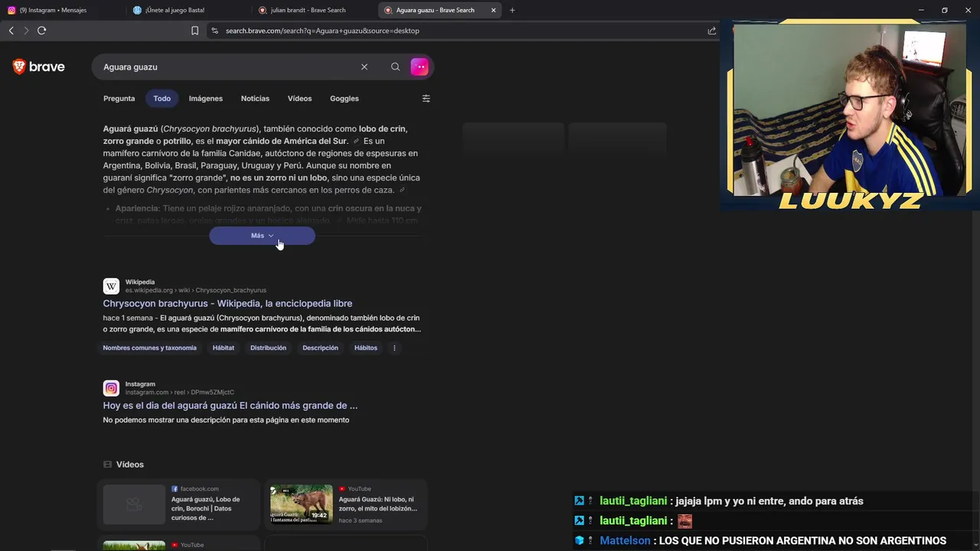The width and height of the screenshot is (980, 551).
Task: Jump to Descripción section link
Action: [320, 348]
